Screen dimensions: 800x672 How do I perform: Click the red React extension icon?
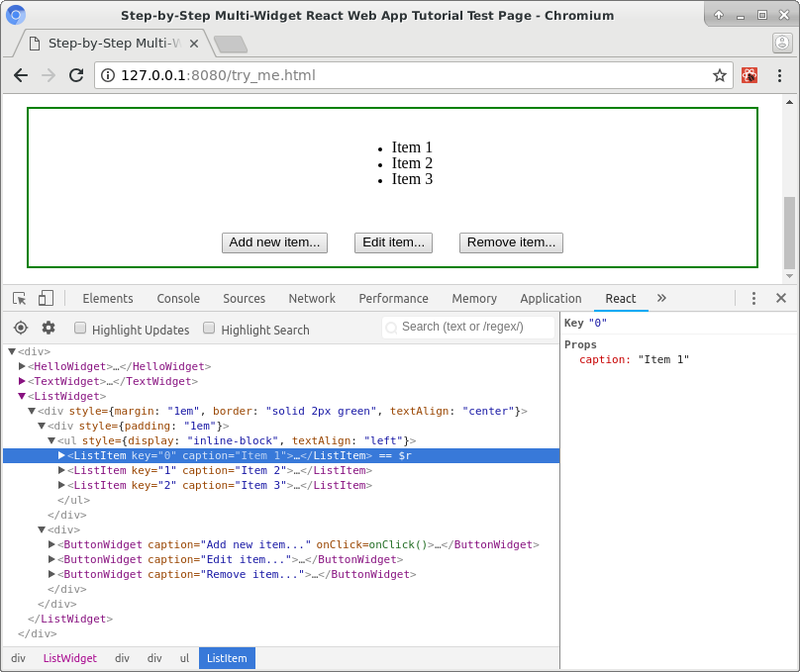[749, 75]
